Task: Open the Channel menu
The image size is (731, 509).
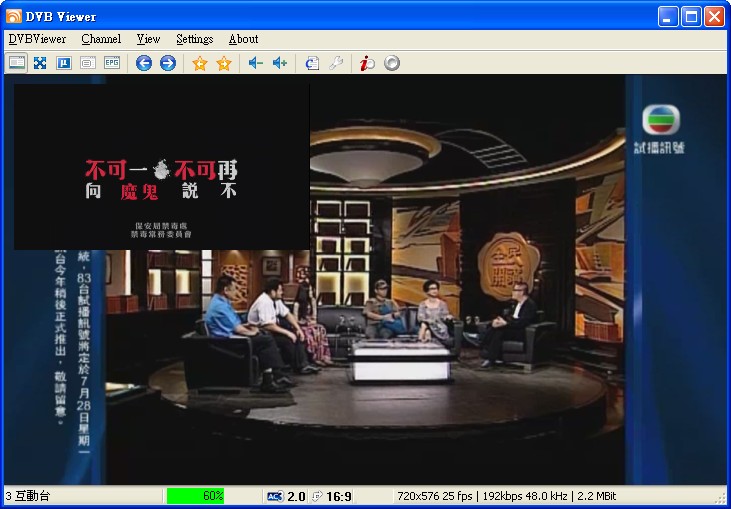Action: [101, 39]
